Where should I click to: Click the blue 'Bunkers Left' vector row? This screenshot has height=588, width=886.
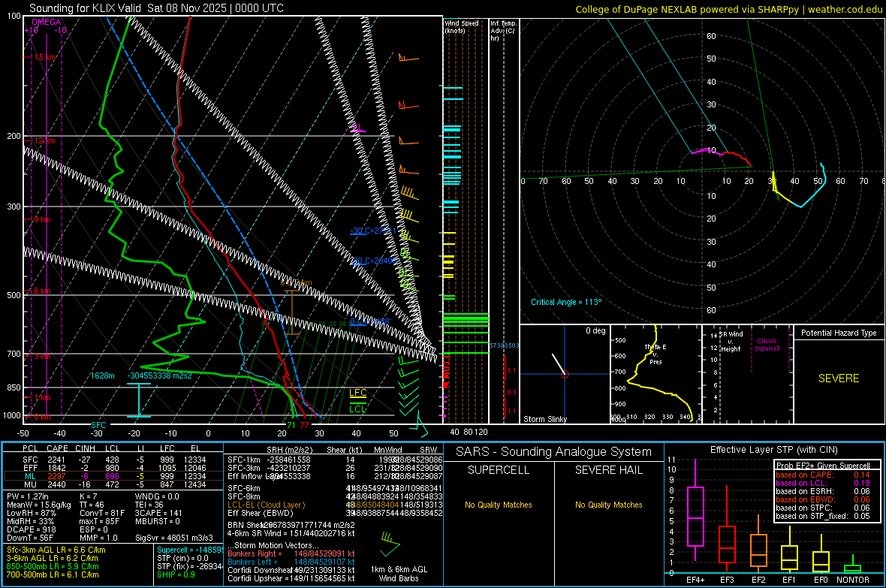coord(291,562)
